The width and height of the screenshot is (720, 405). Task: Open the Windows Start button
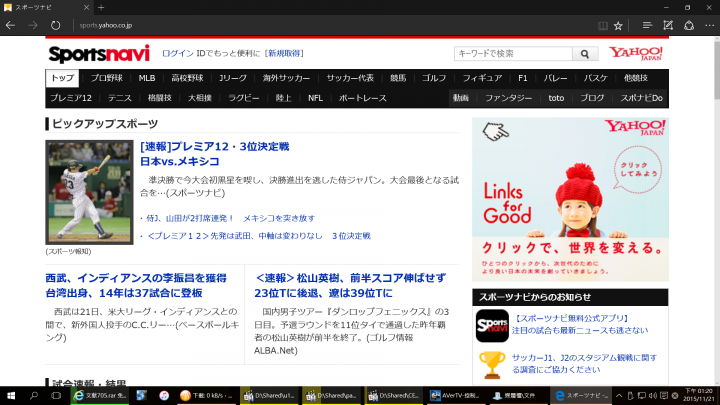pyautogui.click(x=11, y=395)
